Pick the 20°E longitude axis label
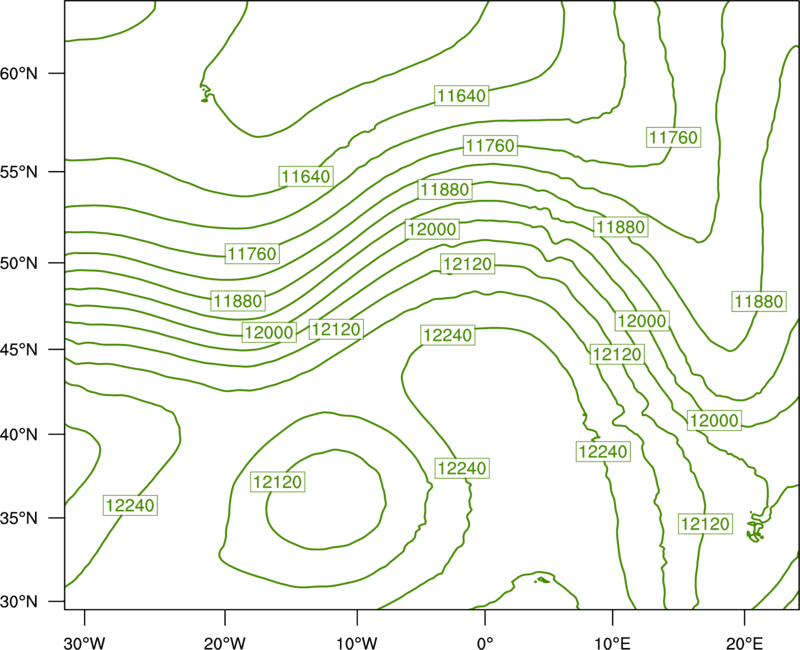The image size is (800, 650). pyautogui.click(x=744, y=643)
